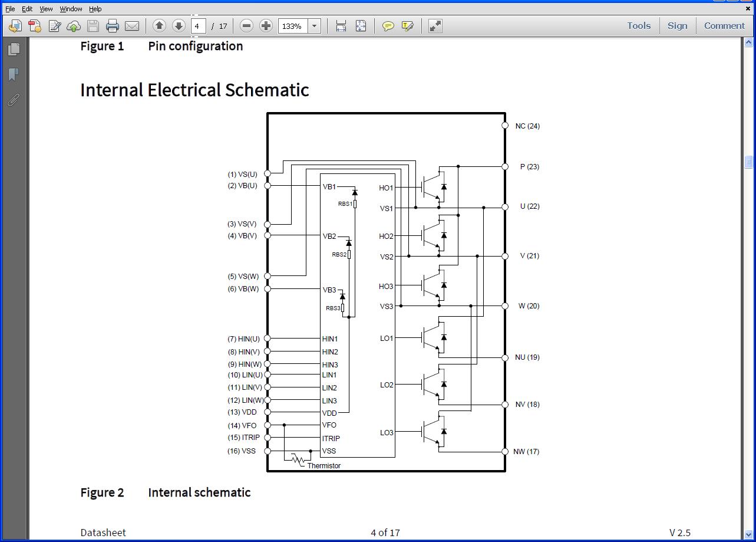Click the 'HO1' label in the schematic
The image size is (756, 542).
386,188
